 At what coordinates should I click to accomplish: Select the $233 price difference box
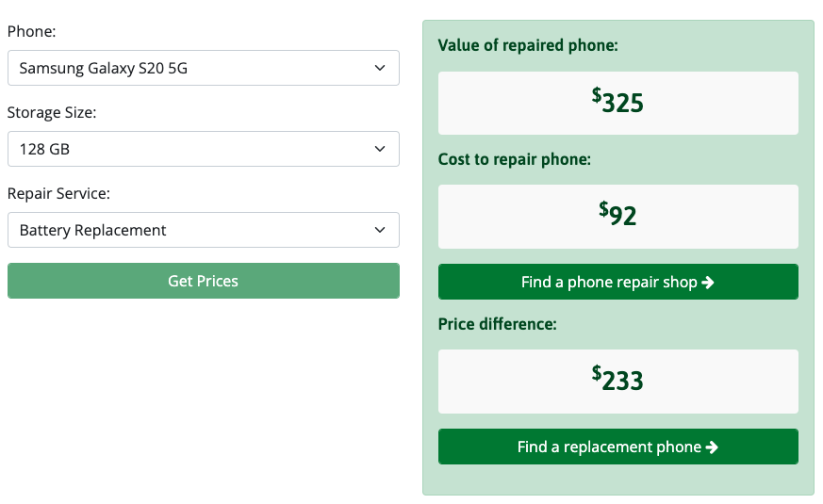click(x=617, y=382)
